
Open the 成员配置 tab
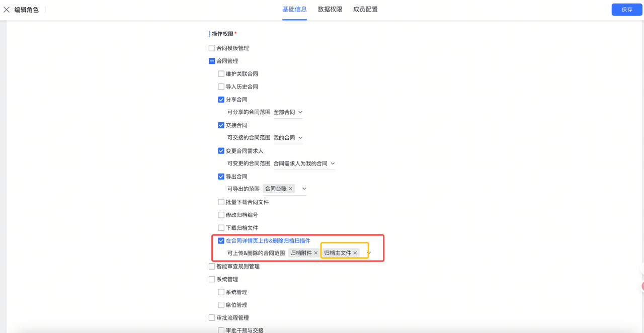coord(365,9)
